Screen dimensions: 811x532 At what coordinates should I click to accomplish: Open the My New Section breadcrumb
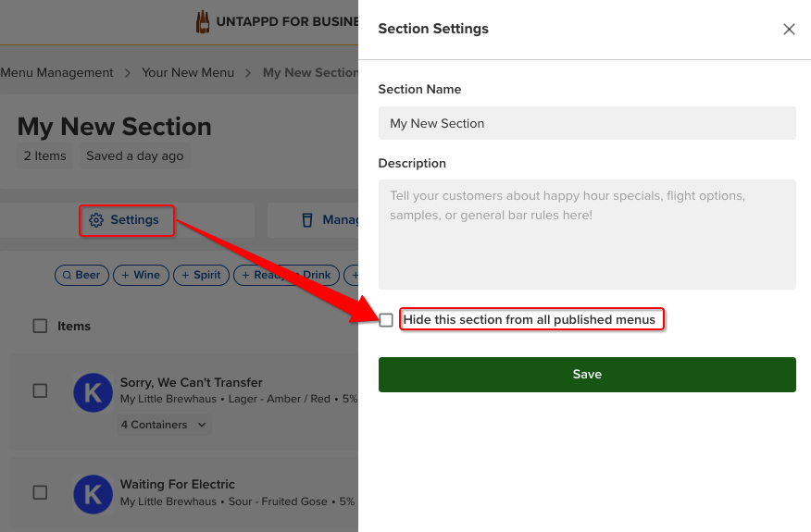[309, 72]
